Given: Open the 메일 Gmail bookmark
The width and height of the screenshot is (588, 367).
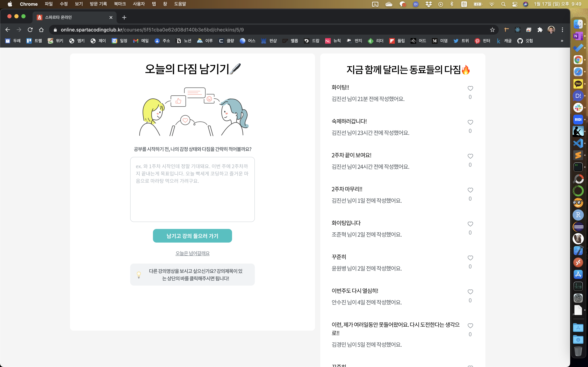Looking at the screenshot, I should click(141, 41).
